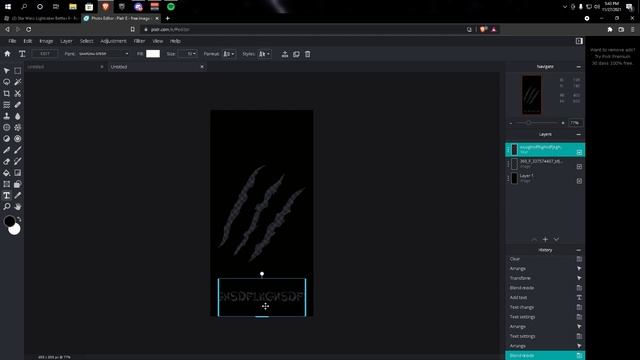Toggle visibility of the second image layer
The width and height of the screenshot is (640, 360).
tap(579, 167)
